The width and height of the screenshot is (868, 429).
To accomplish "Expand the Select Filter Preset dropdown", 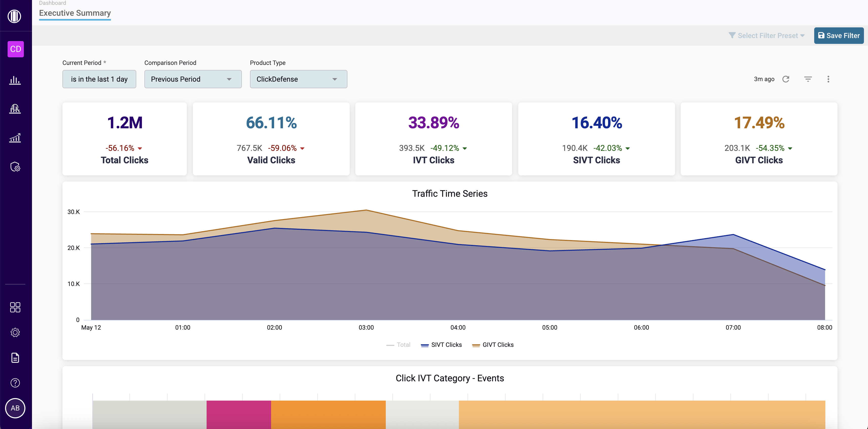I will click(766, 35).
